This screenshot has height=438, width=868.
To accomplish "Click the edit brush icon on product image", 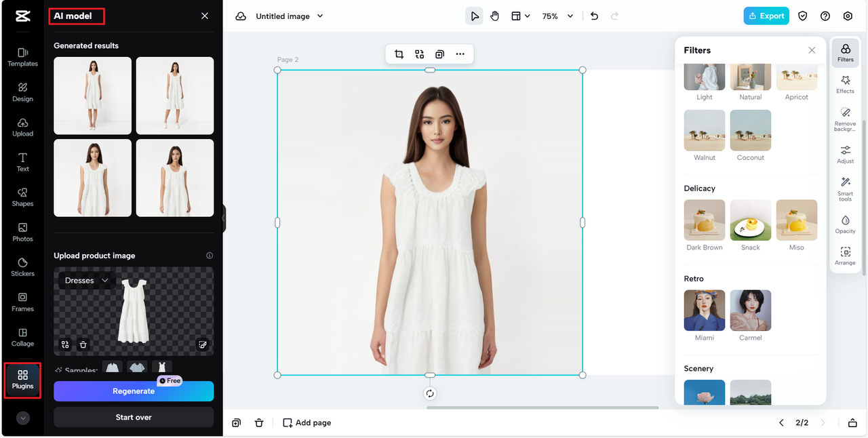I will (x=203, y=344).
